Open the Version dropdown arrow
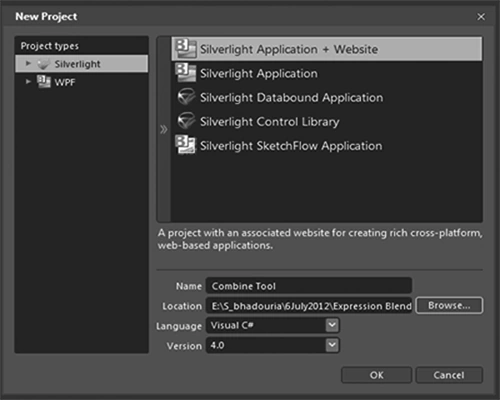 click(x=332, y=345)
